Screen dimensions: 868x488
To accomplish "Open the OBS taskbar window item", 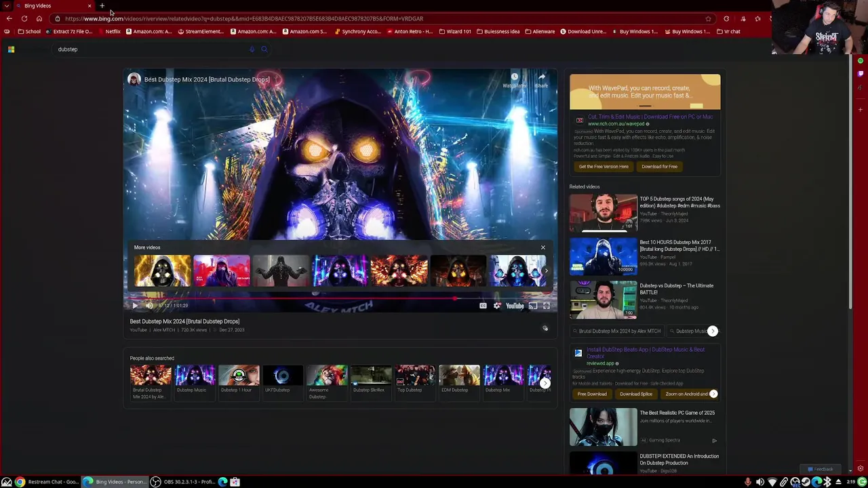I will (182, 482).
